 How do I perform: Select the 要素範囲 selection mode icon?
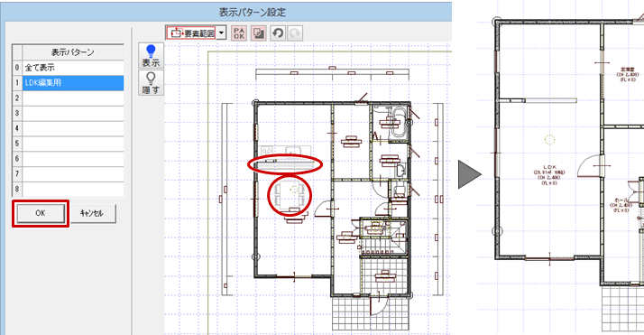pos(191,33)
